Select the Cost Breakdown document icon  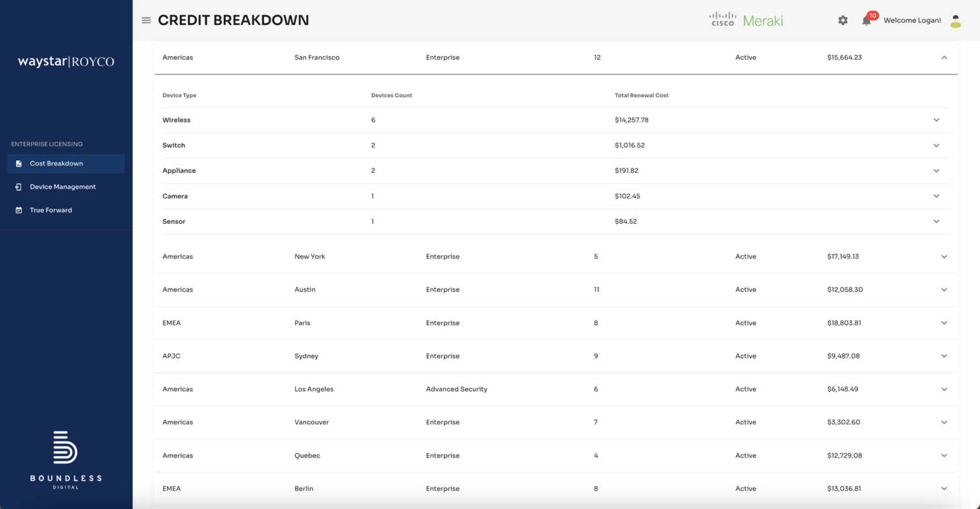(x=19, y=163)
